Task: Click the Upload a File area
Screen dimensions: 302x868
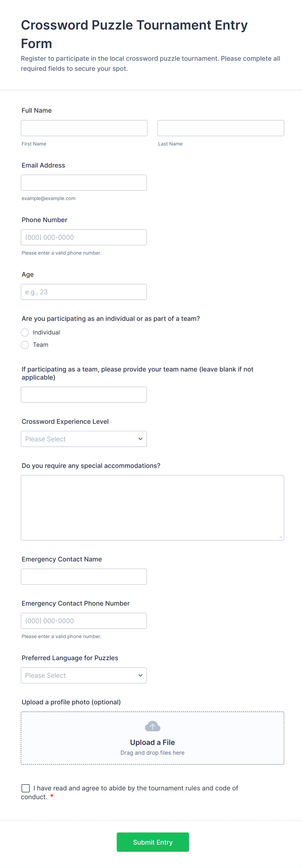Action: tap(152, 742)
